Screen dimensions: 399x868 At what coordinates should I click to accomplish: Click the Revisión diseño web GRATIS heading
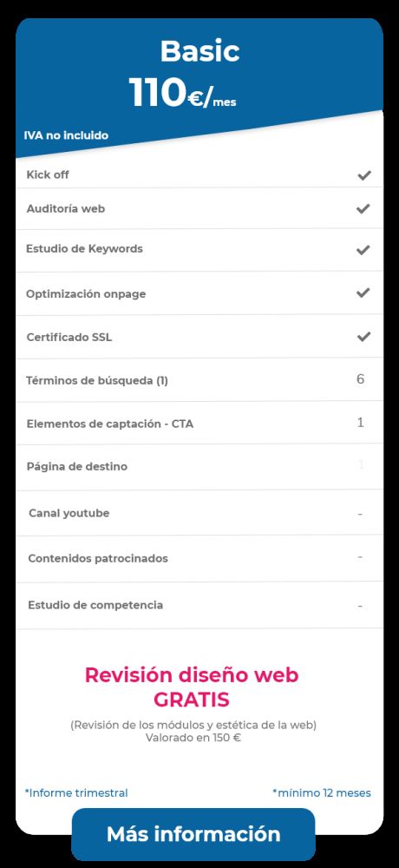(192, 687)
